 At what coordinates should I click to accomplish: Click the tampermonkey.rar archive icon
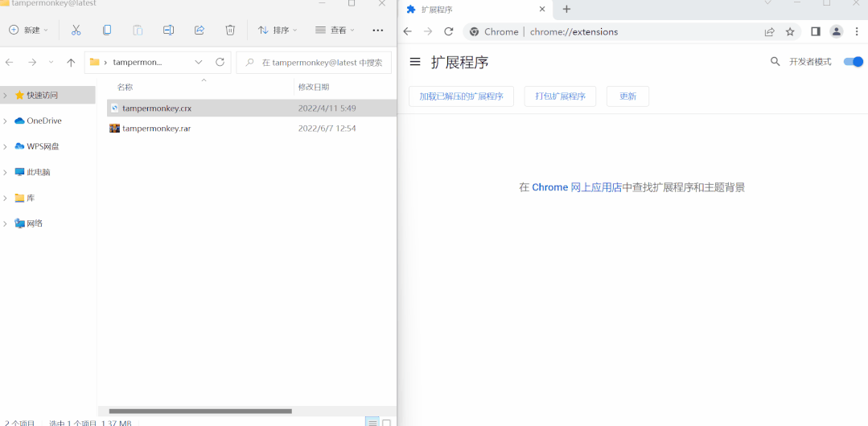(x=114, y=129)
